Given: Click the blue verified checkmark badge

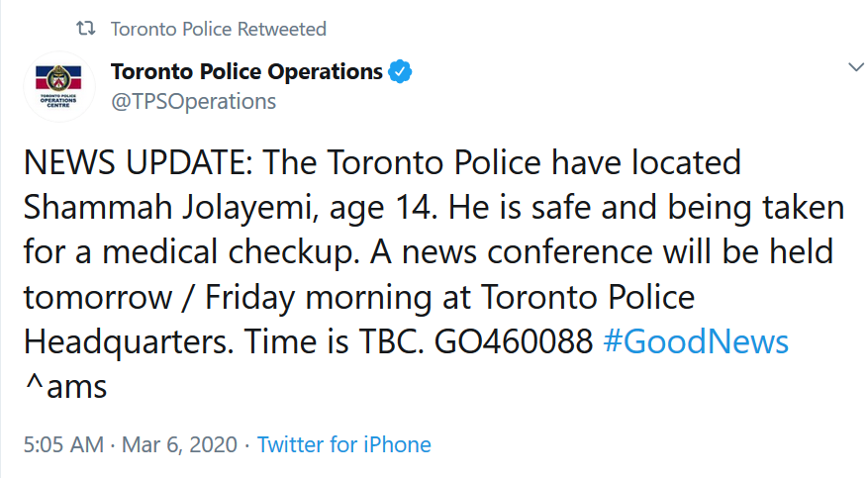Looking at the screenshot, I should click(399, 72).
